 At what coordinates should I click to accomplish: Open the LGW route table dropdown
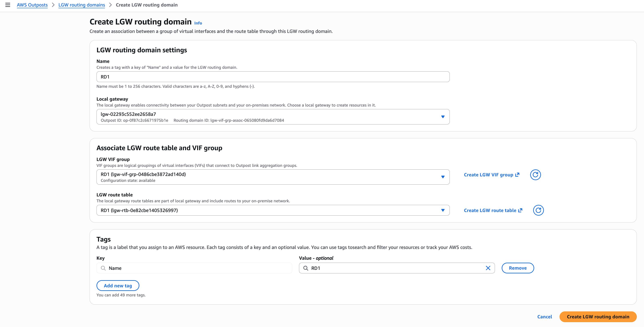[443, 210]
